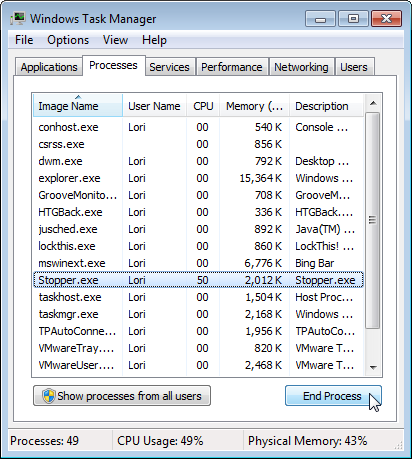Click the 15,364 K memory value
Viewport: 412px width, 459px height.
click(261, 178)
